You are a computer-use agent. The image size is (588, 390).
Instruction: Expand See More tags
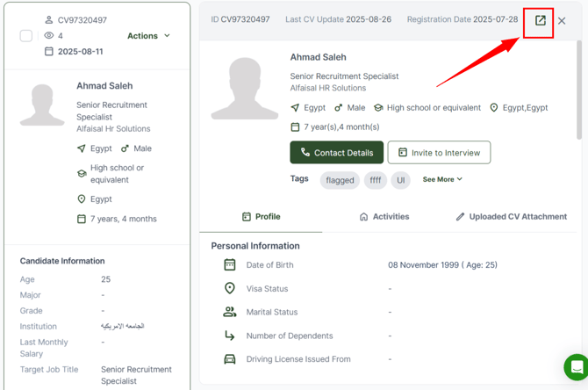(442, 179)
